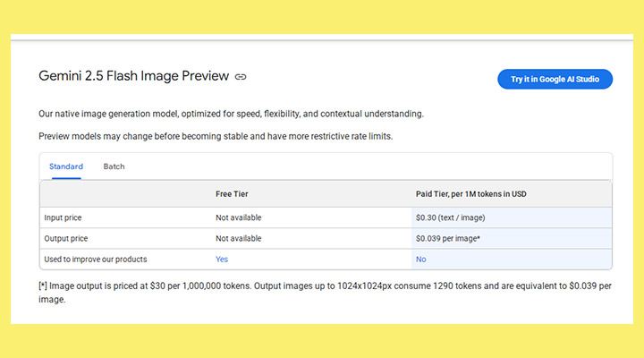Click the Input price row label
Screen dimensions: 644x358
click(x=63, y=217)
